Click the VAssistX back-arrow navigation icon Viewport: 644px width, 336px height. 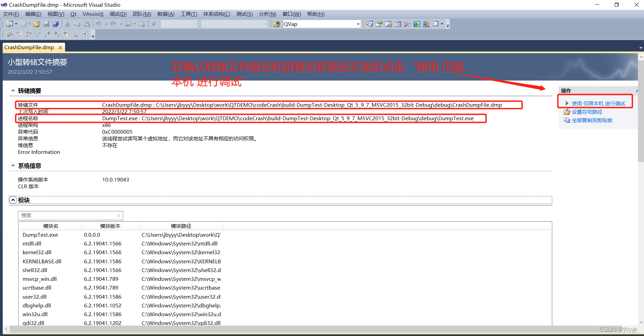[48, 34]
